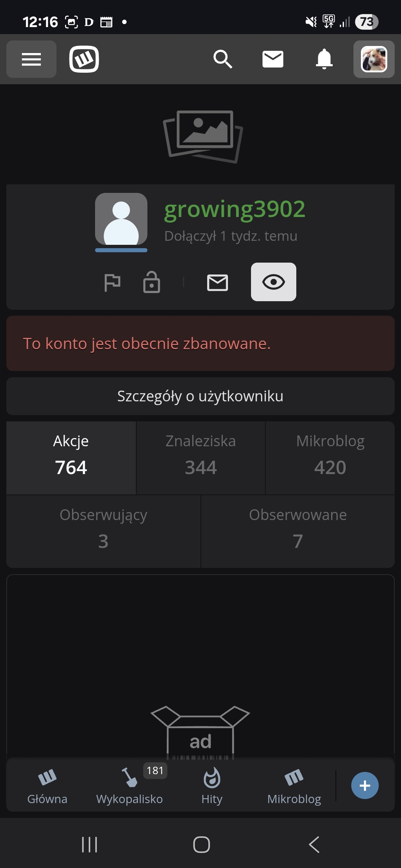Viewport: 401px width, 868px height.
Task: Go to Główna in bottom navigation
Action: [x=47, y=786]
